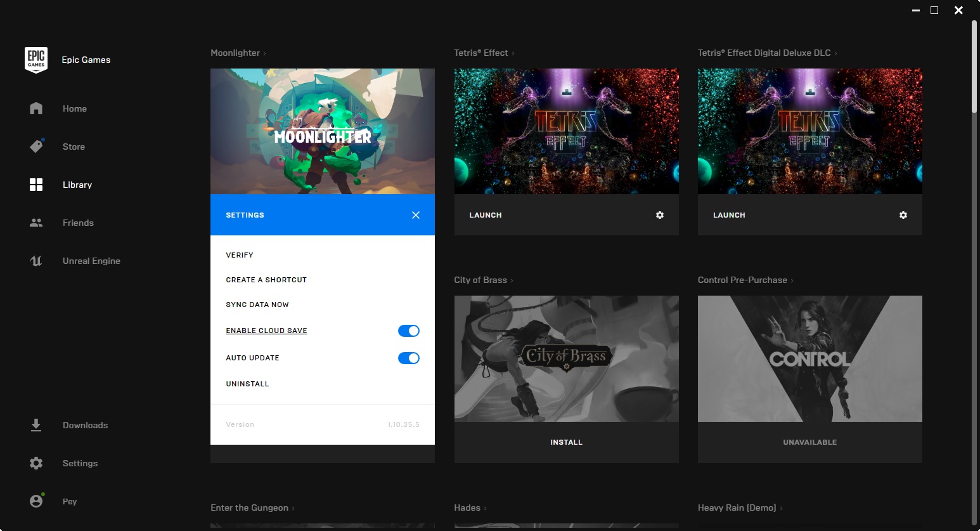Click Sync Data Now
The width and height of the screenshot is (980, 531).
[x=257, y=305]
